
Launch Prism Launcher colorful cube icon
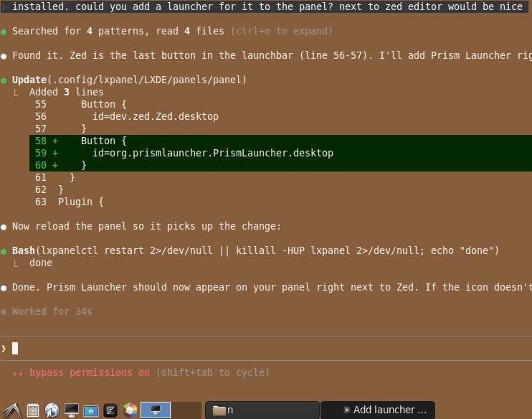click(130, 410)
